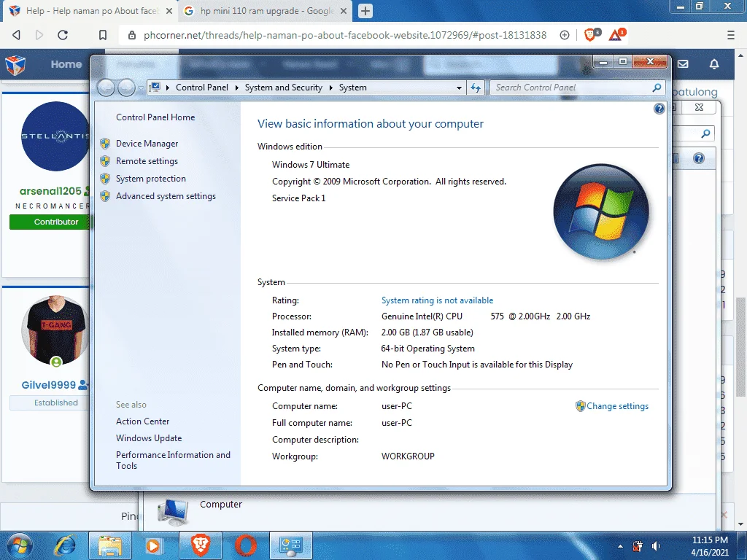
Task: Open Windows Media Player from taskbar
Action: coord(154,545)
